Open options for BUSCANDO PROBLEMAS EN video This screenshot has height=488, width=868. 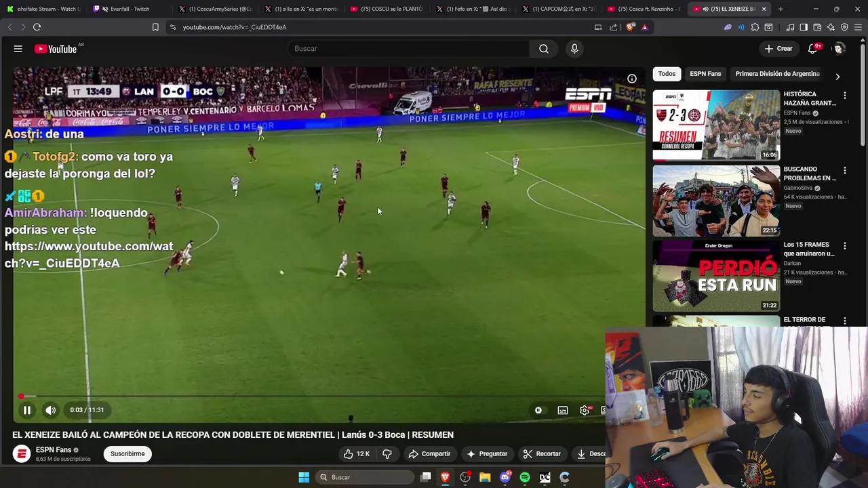[x=845, y=171]
